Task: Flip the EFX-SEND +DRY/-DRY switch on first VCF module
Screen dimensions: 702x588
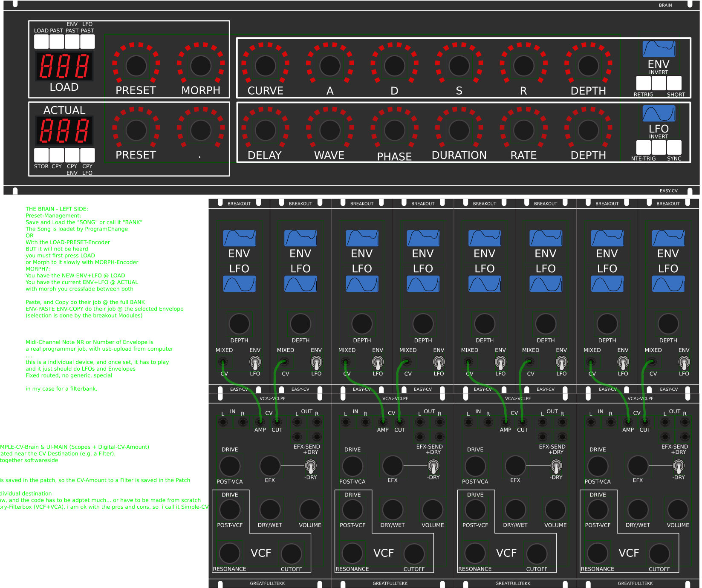Action: (311, 466)
